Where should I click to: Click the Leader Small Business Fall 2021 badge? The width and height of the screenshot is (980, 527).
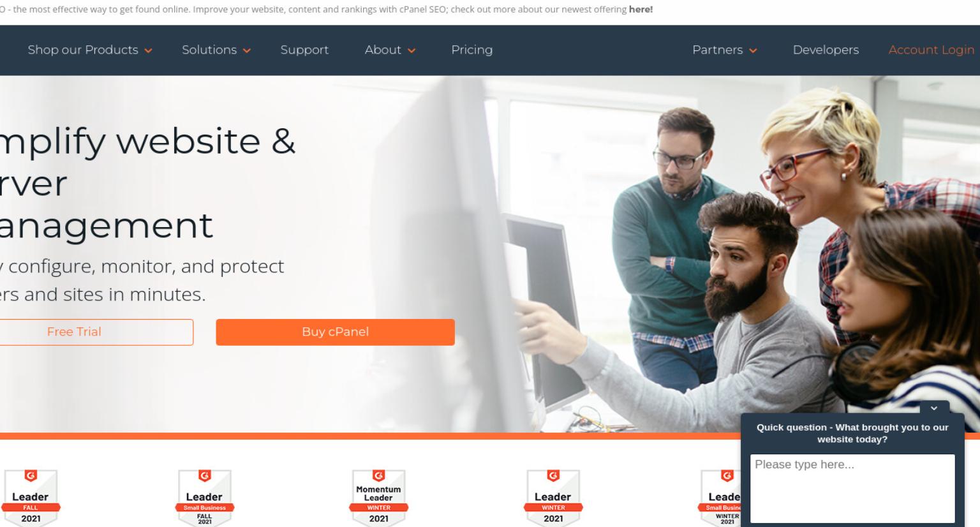pos(204,498)
